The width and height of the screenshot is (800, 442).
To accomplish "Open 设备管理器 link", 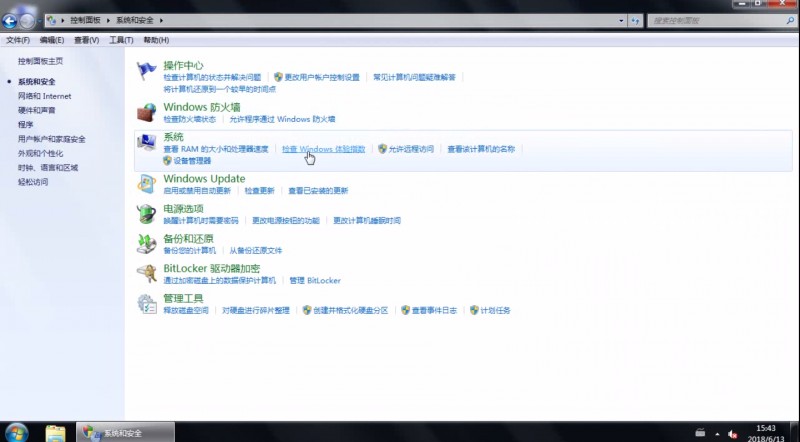I will point(192,161).
